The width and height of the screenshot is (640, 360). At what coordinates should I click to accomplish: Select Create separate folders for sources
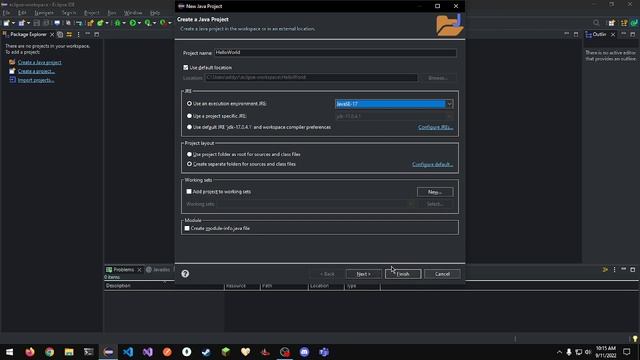tap(189, 164)
